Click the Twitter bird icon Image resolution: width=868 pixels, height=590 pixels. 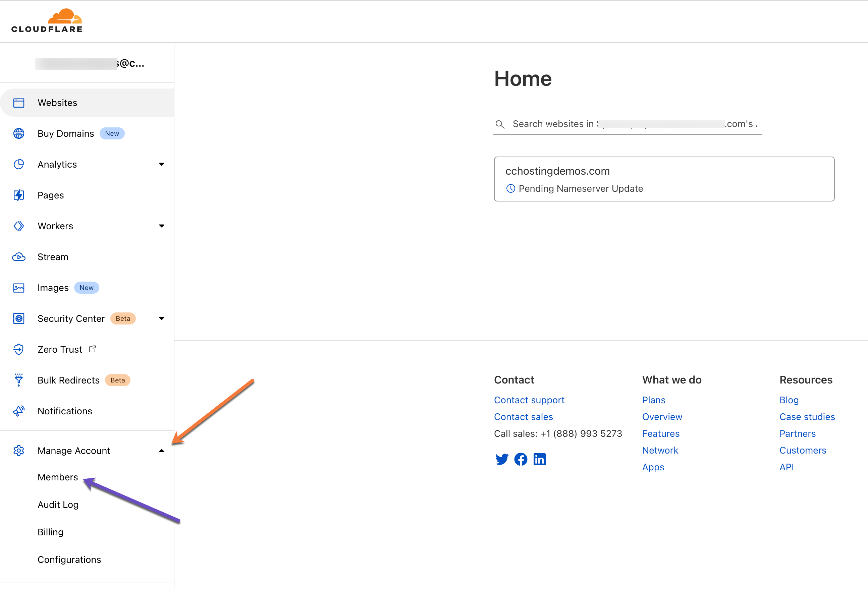pos(502,459)
